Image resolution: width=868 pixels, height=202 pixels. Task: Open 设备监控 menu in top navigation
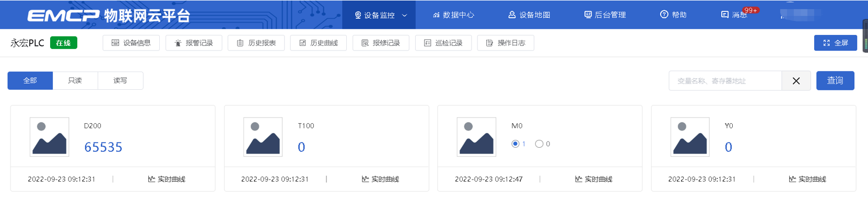pos(379,15)
